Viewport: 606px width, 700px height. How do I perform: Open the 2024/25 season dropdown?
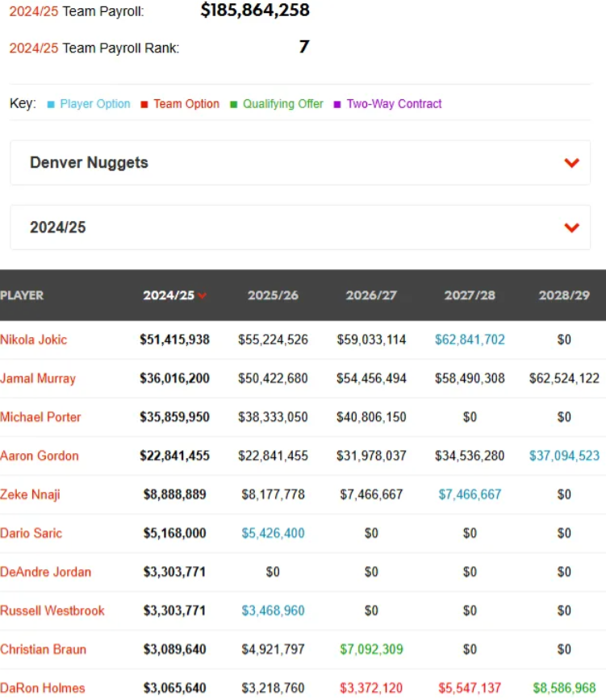(x=300, y=227)
